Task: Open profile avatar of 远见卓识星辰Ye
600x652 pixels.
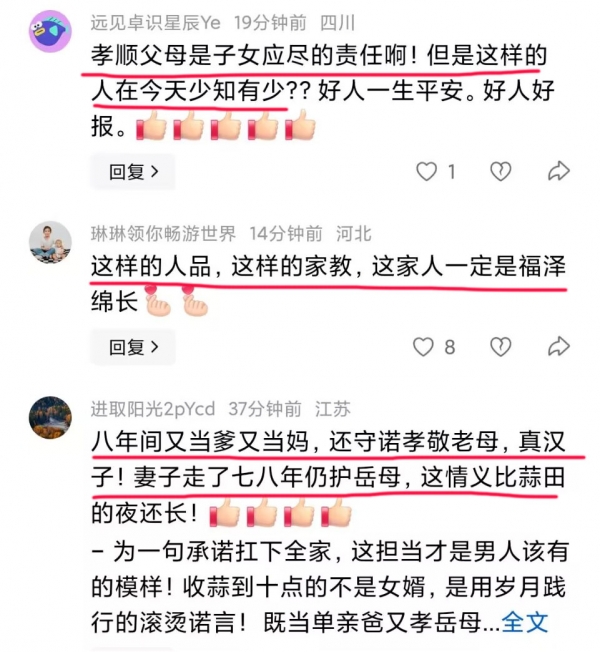Action: (x=50, y=31)
